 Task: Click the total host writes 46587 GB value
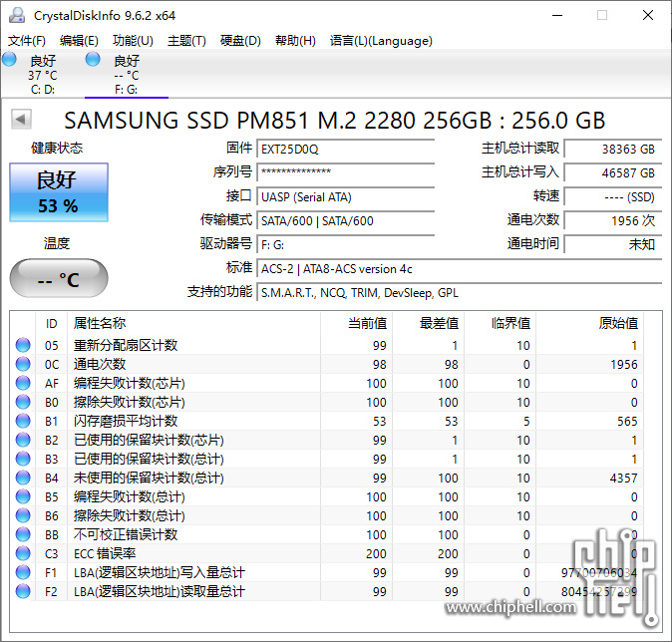point(613,172)
